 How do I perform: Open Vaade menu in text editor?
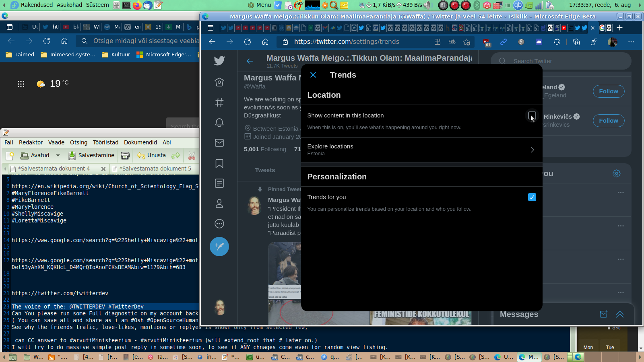[x=56, y=142]
